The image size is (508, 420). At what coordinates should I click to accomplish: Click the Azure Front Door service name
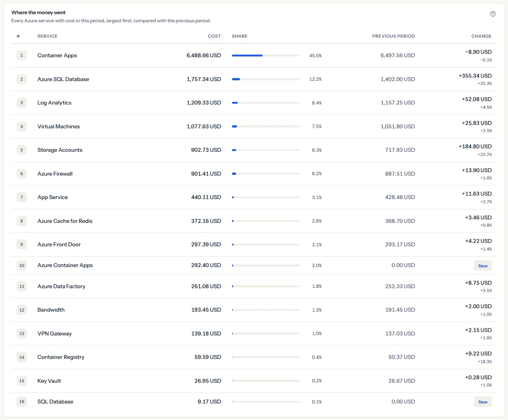[59, 244]
